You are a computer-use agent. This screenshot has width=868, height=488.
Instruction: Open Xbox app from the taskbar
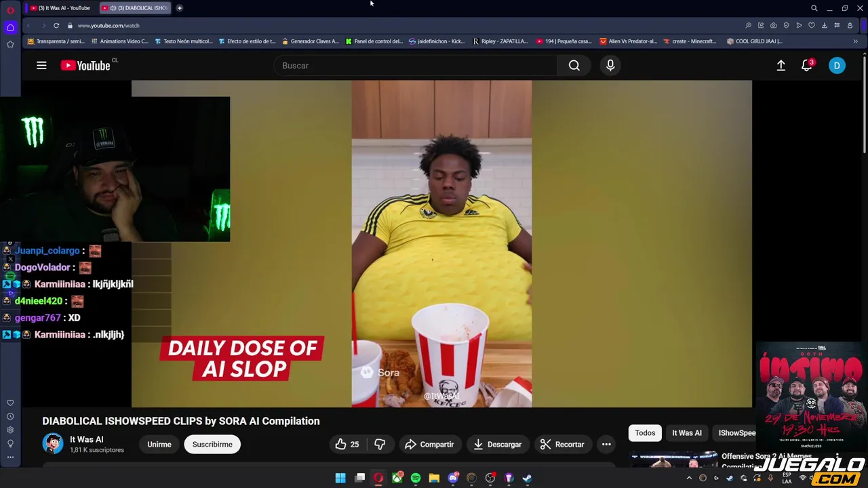[x=397, y=478]
